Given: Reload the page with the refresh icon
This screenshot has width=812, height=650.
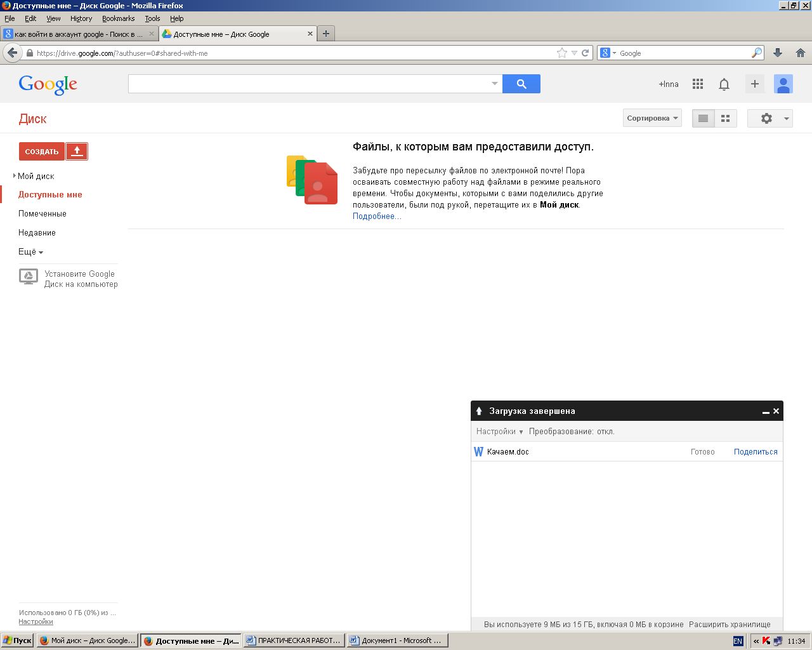Looking at the screenshot, I should tap(585, 53).
